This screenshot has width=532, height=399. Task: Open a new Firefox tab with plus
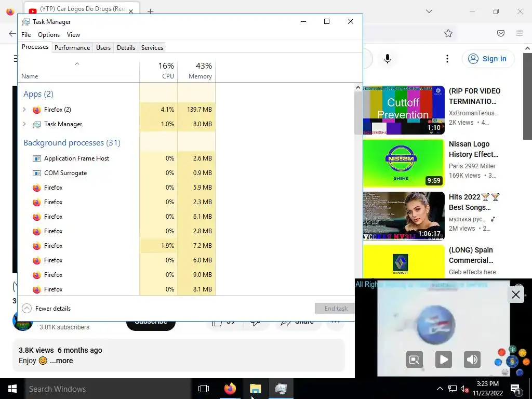151,11
